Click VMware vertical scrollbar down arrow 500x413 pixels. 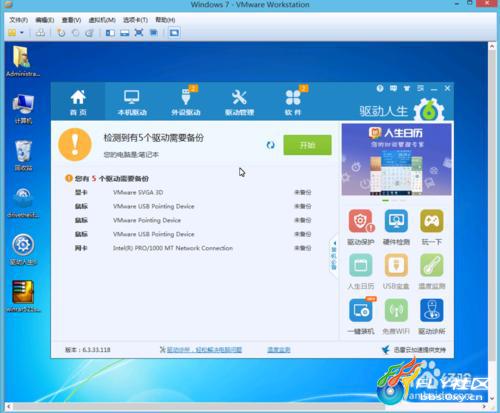[492, 398]
